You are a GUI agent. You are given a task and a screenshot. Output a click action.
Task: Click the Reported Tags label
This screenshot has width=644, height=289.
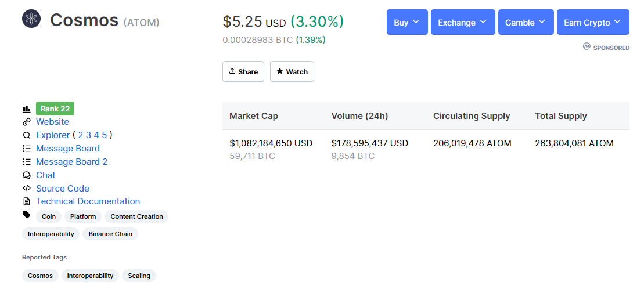[44, 258]
